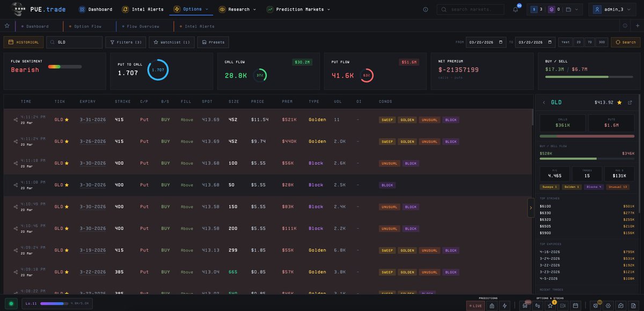Toggle GLD star on the 3-22-2026 expiry row
644x311 pixels.
click(67, 272)
